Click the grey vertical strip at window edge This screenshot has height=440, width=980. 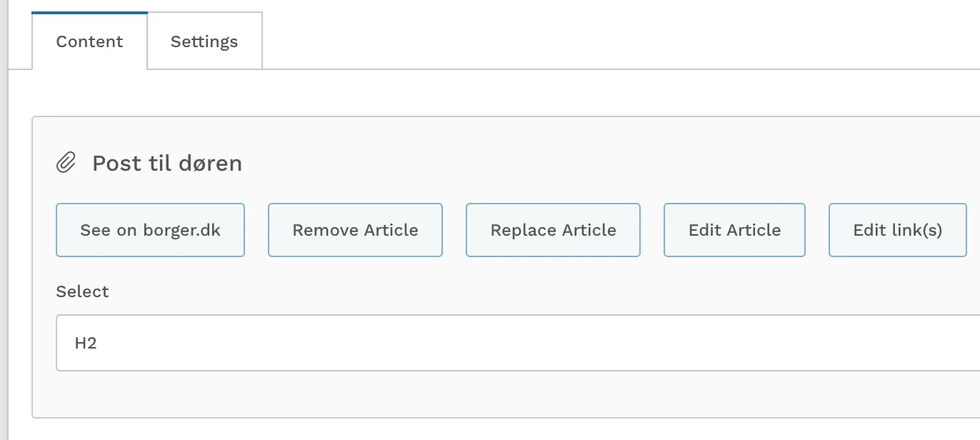(x=4, y=220)
